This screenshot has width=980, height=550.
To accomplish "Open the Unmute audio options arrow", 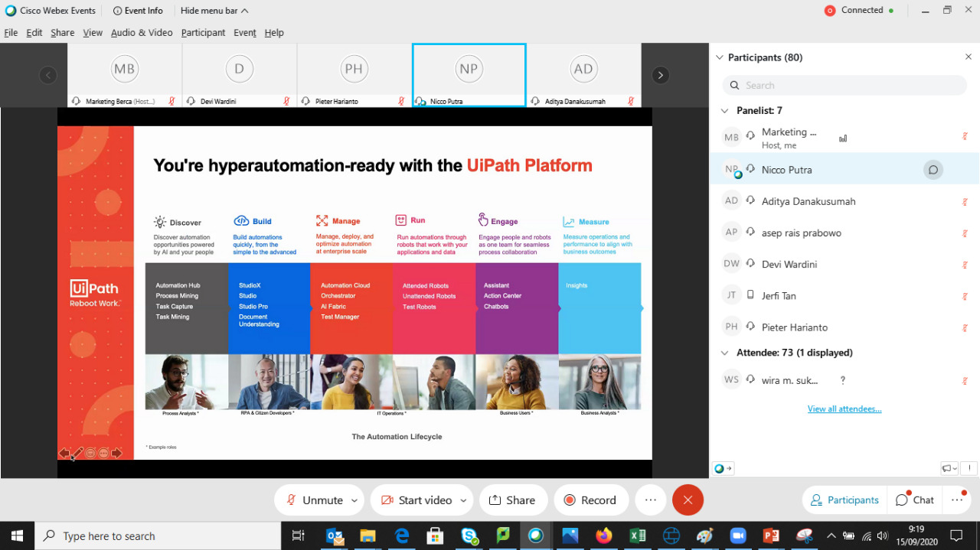I will tap(354, 500).
